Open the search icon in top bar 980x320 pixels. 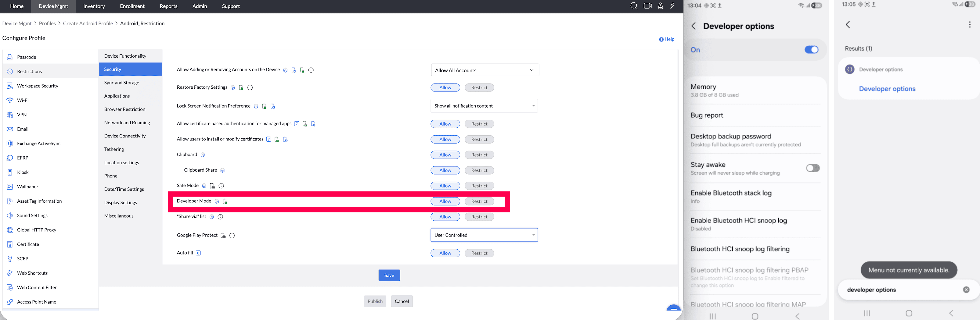pos(634,6)
